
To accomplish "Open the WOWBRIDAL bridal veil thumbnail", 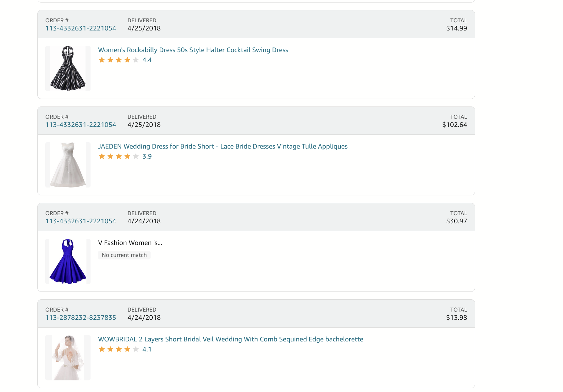I will click(68, 358).
